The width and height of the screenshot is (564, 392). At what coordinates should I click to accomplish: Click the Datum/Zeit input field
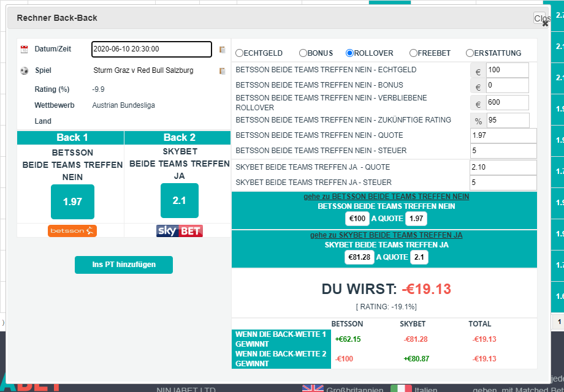tap(151, 49)
